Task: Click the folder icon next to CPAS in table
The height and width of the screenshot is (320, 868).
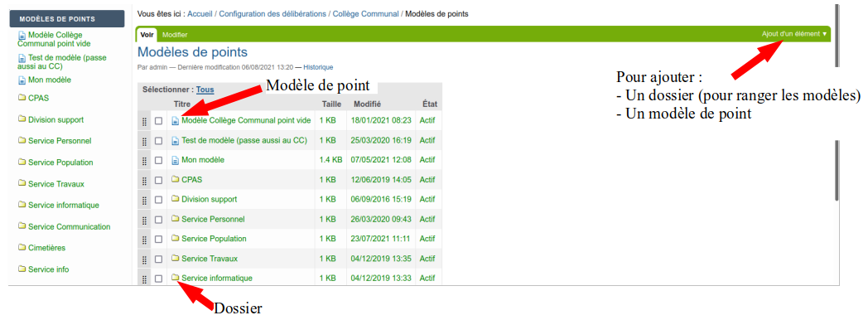Action: click(x=176, y=180)
